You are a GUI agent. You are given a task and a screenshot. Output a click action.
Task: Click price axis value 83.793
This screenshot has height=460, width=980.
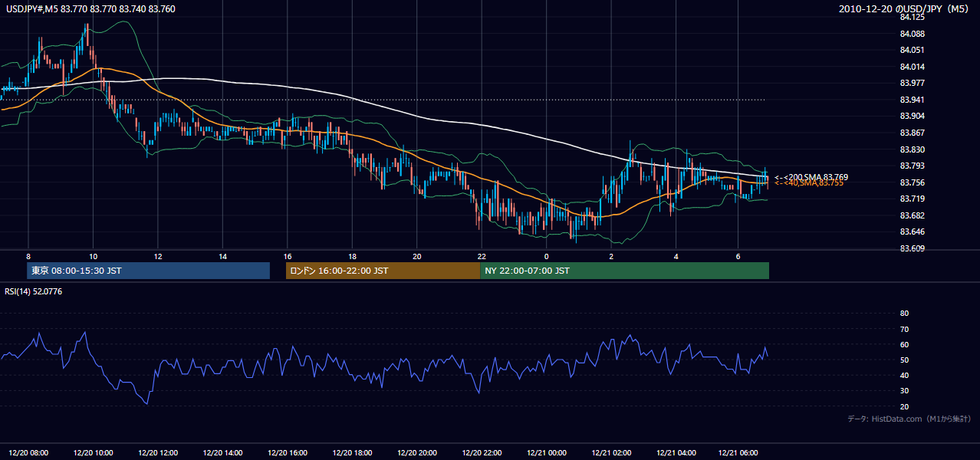pos(911,166)
